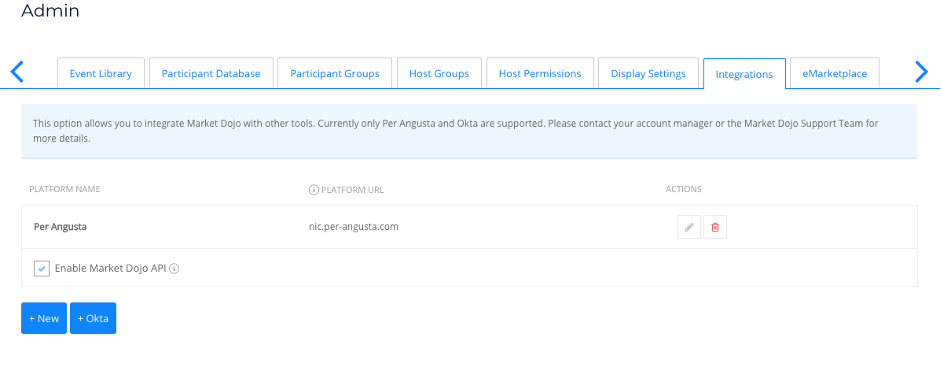Image resolution: width=941 pixels, height=368 pixels.
Task: Add an Okta integration with + Okta
Action: click(93, 318)
